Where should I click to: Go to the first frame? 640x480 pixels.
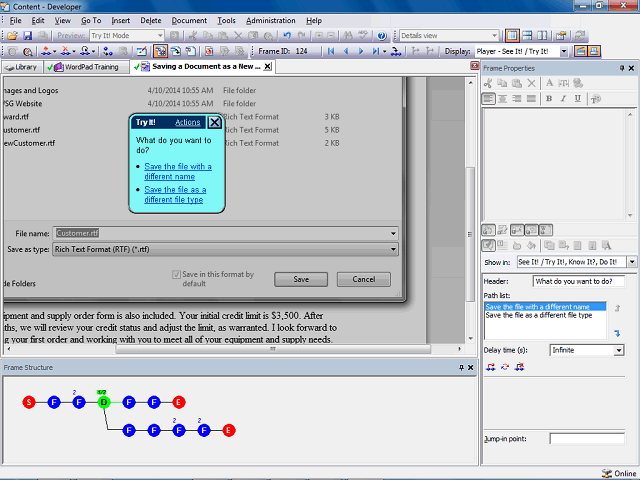click(x=331, y=51)
